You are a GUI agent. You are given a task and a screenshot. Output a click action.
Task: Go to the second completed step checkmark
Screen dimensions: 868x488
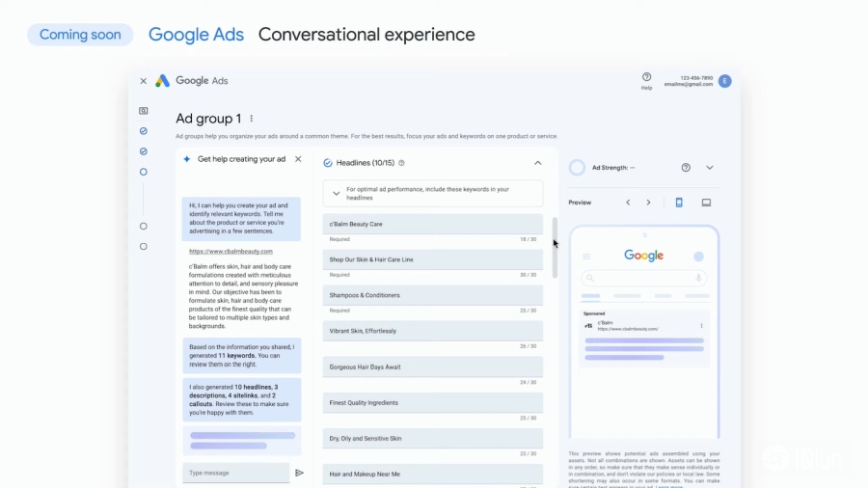144,151
